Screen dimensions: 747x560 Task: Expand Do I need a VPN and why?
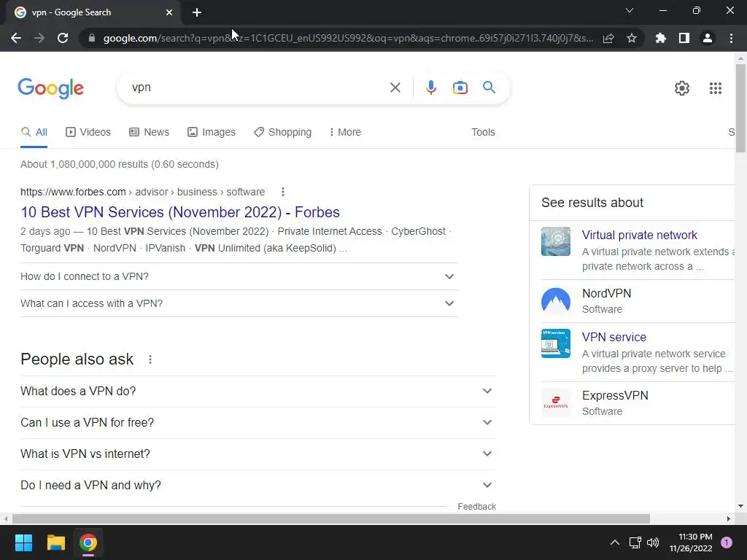tap(258, 486)
